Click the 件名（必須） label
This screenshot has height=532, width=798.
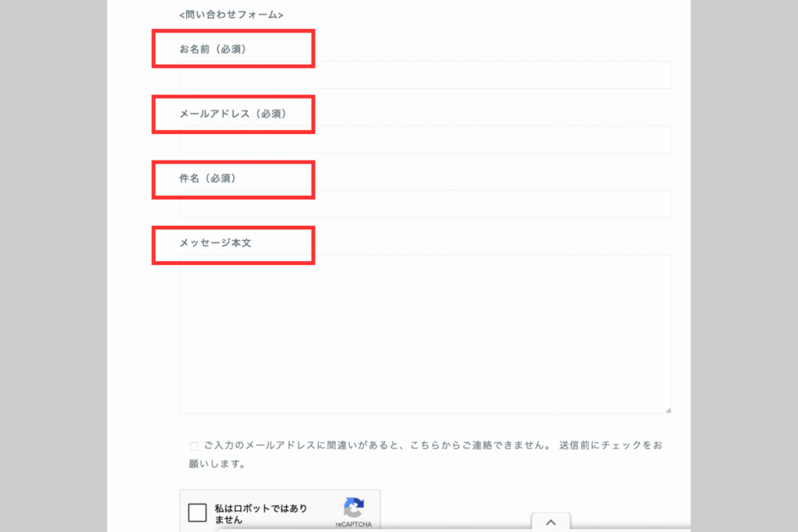(x=208, y=178)
